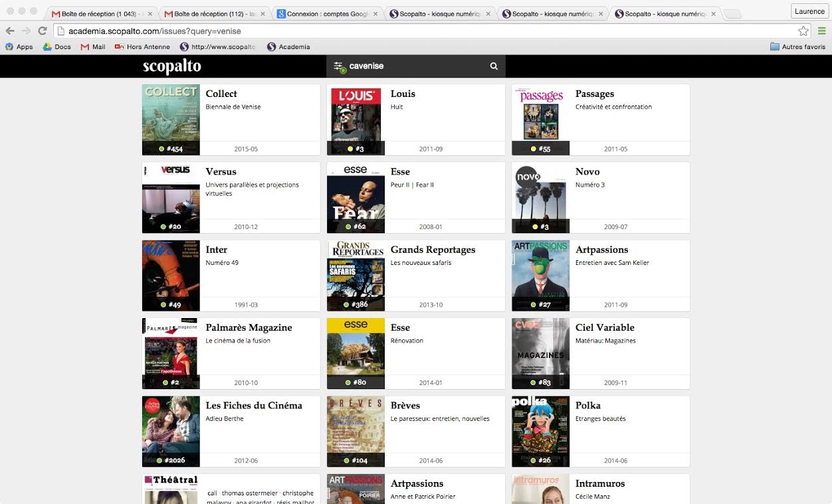Image resolution: width=832 pixels, height=504 pixels.
Task: Go back with the browser back arrow
Action: click(11, 31)
